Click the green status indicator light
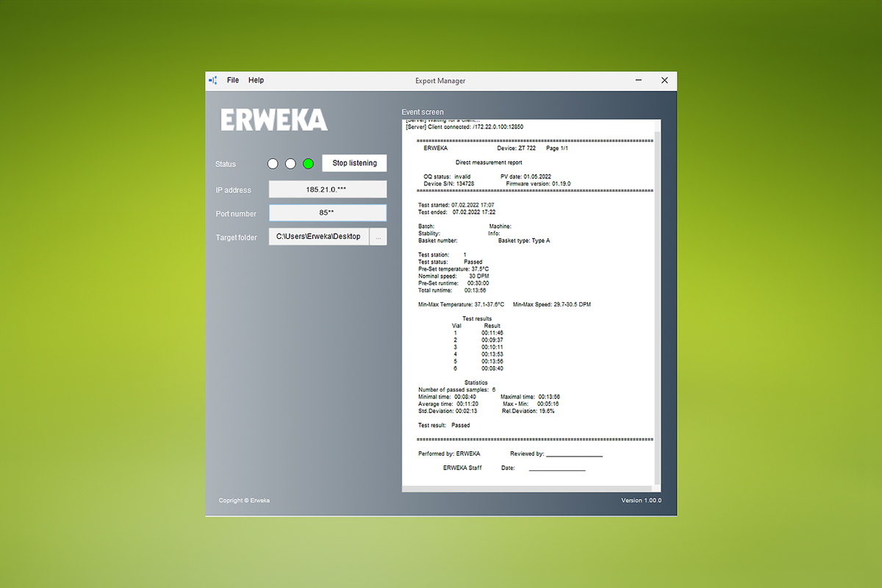Viewport: 882px width, 588px height. click(308, 164)
